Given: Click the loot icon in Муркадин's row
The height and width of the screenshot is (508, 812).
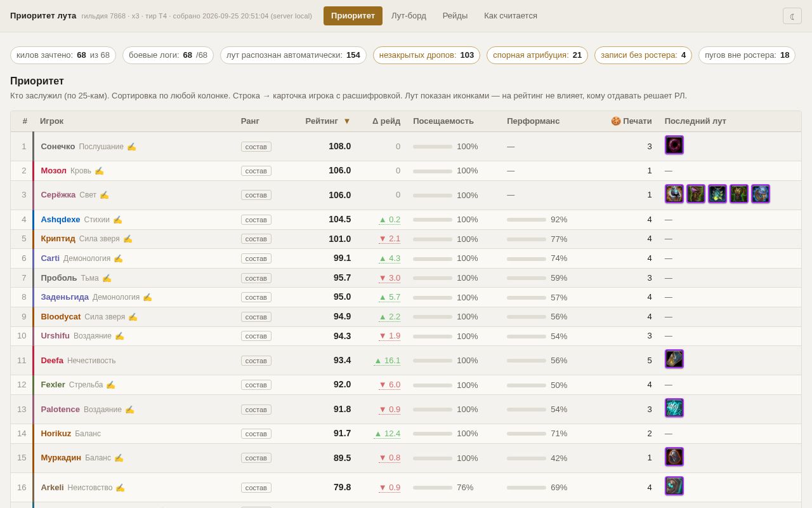Looking at the screenshot, I should [x=674, y=457].
